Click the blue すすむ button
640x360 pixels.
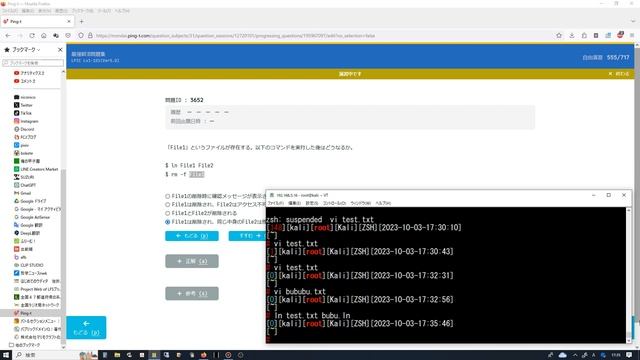(x=247, y=236)
